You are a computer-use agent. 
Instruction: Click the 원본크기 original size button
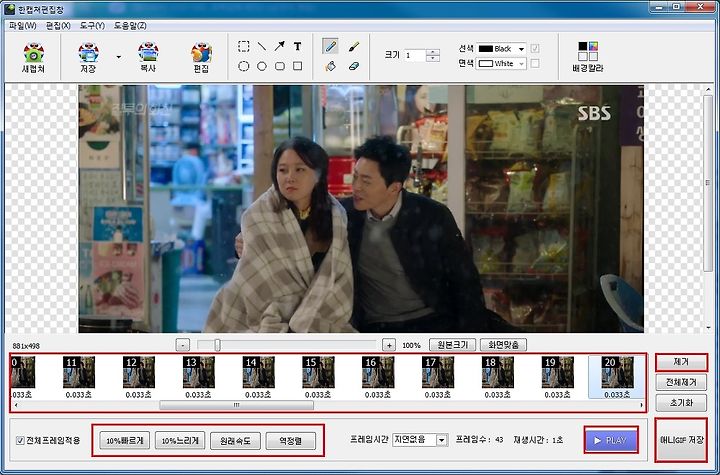point(453,345)
